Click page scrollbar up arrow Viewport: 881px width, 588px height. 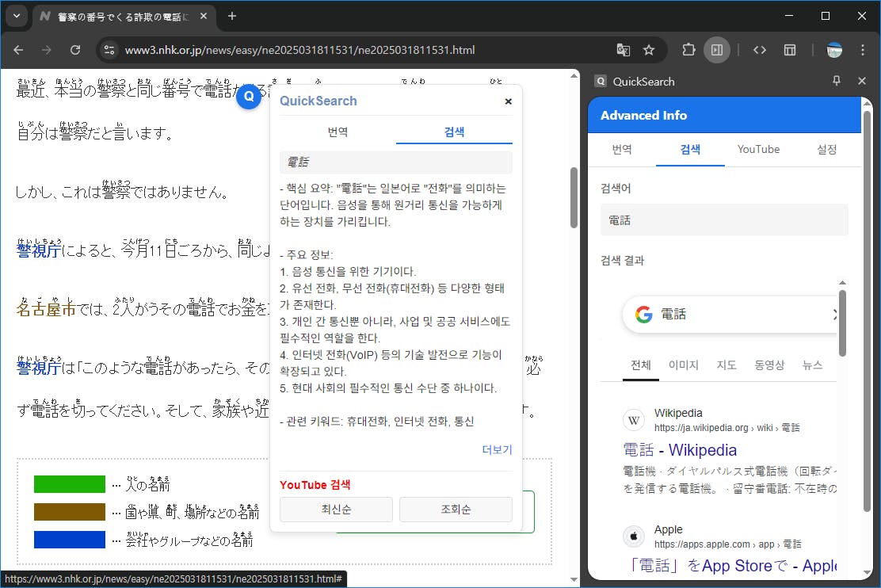[574, 75]
